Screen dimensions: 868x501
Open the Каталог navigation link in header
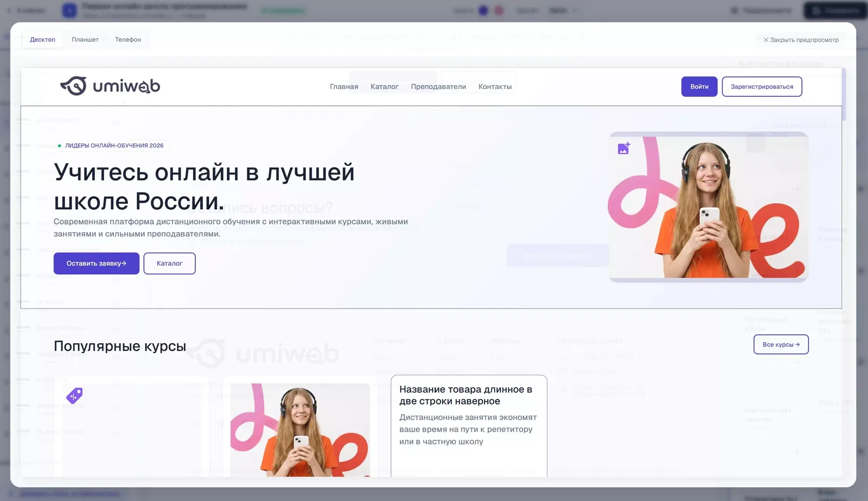pyautogui.click(x=385, y=87)
